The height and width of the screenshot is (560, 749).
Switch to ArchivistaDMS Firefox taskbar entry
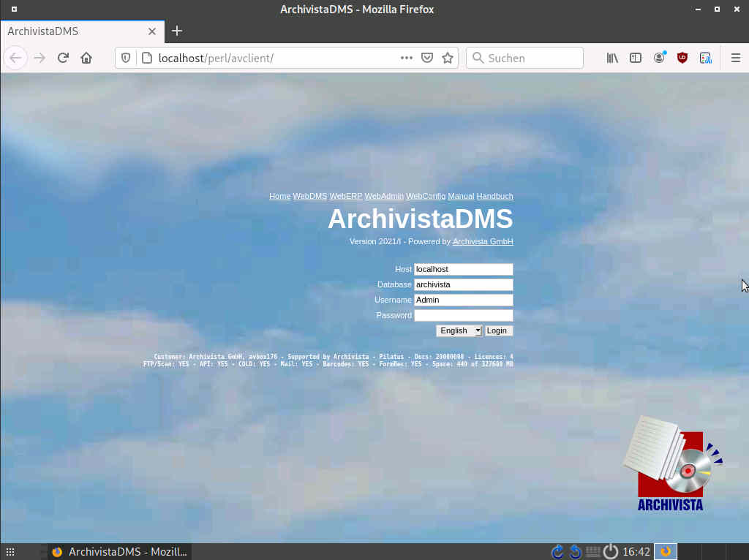coord(119,552)
